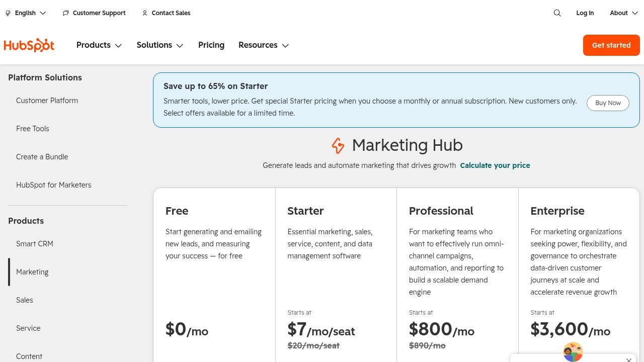
Task: Click the Professional plan heading
Action: [x=441, y=211]
